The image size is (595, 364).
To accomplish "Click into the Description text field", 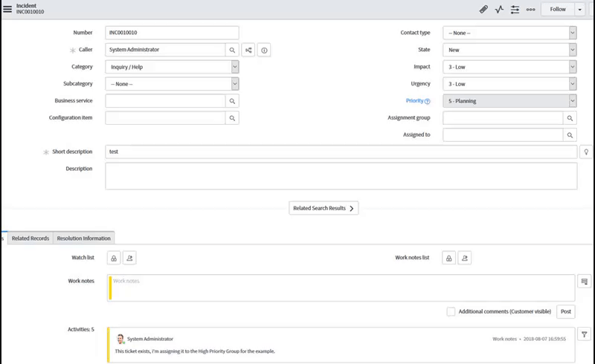I will tap(341, 176).
